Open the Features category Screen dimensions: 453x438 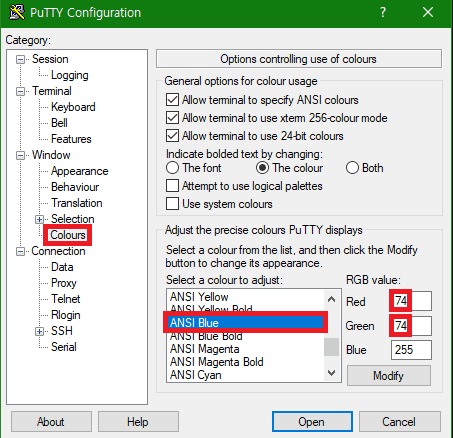(71, 139)
